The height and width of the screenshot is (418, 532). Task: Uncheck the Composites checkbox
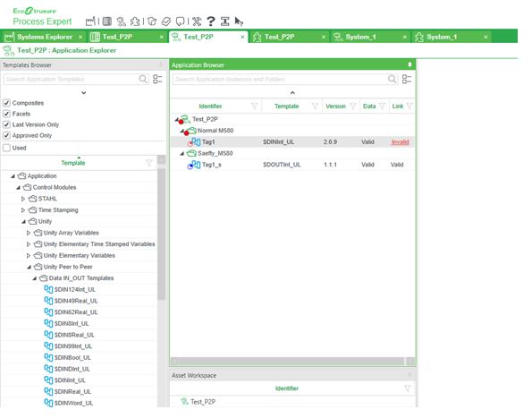[6, 103]
